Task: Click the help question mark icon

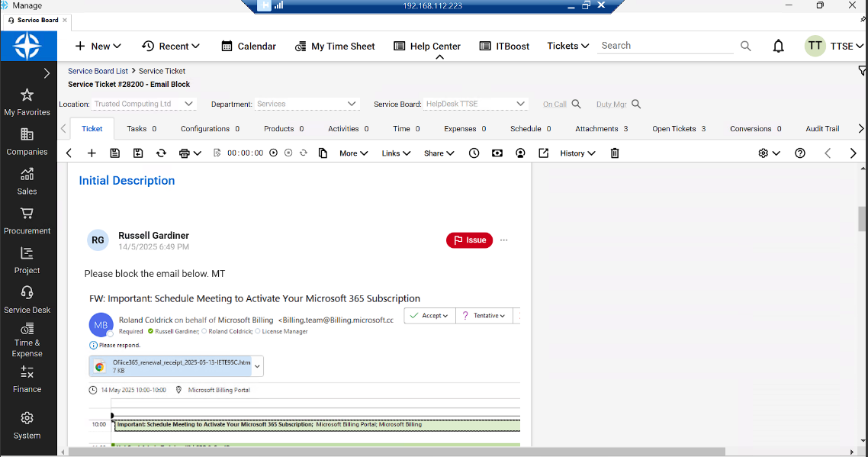Action: pyautogui.click(x=800, y=153)
